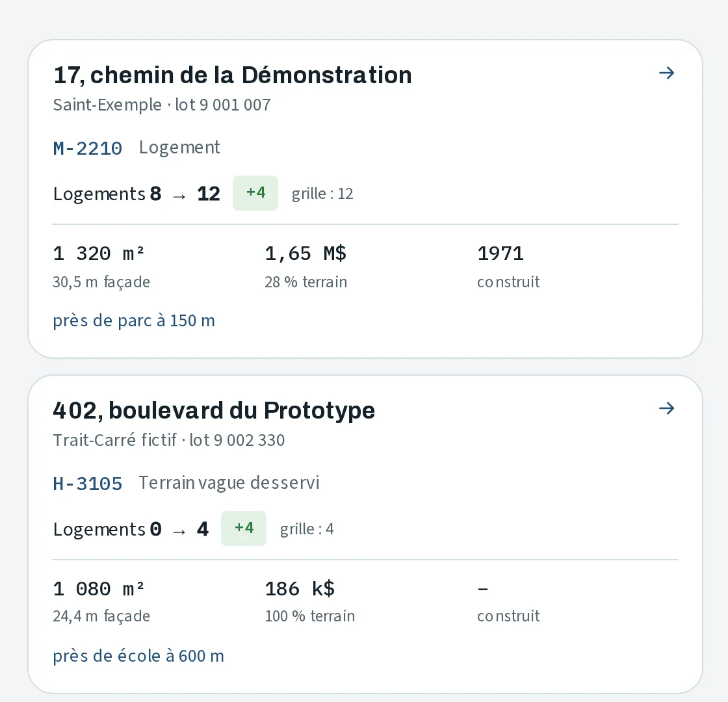Click the grille : 4 value

306,529
